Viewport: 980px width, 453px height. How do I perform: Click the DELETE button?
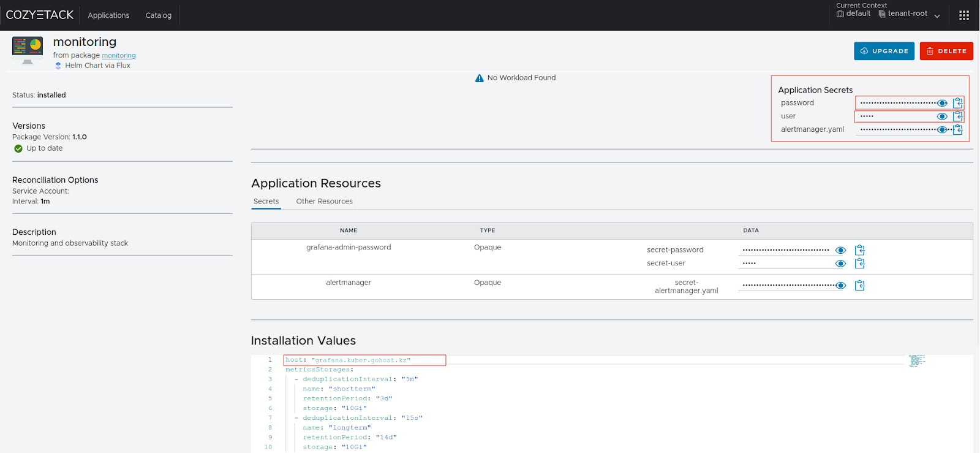tap(946, 51)
